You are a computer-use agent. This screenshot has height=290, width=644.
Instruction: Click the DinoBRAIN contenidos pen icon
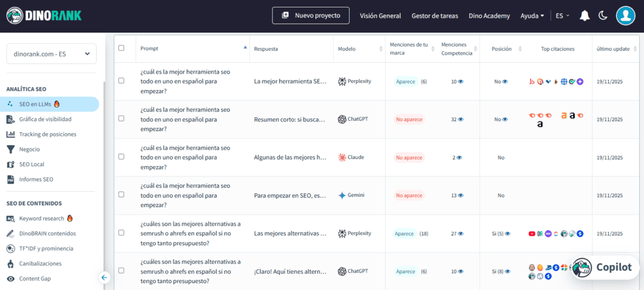pyautogui.click(x=11, y=233)
